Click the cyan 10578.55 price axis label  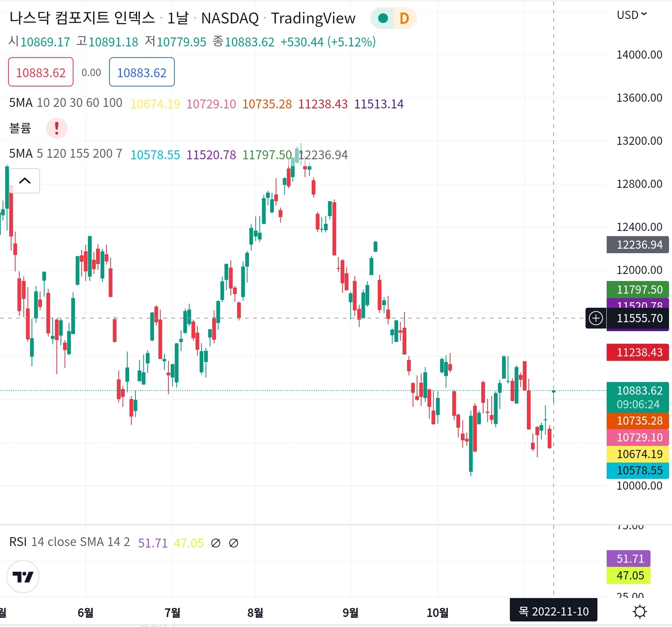(638, 470)
